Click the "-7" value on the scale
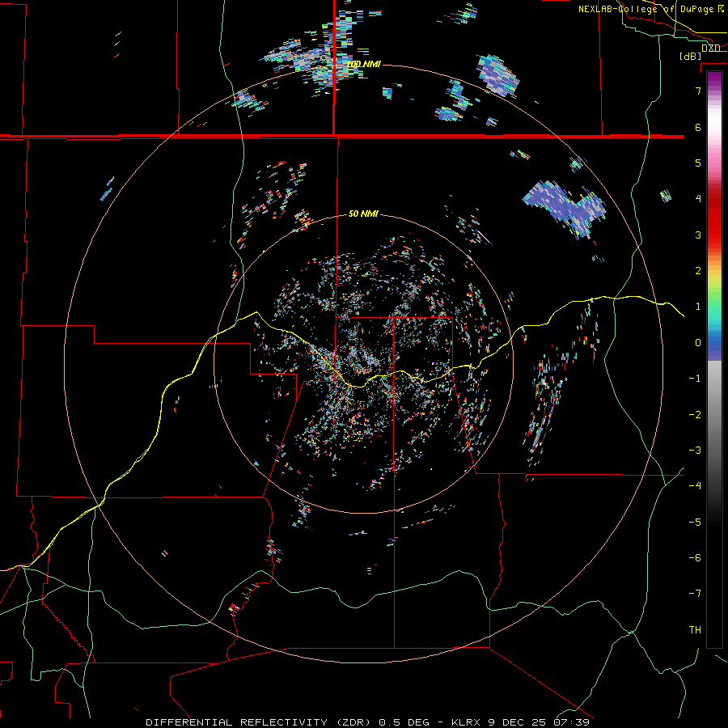The width and height of the screenshot is (728, 728). click(x=695, y=594)
